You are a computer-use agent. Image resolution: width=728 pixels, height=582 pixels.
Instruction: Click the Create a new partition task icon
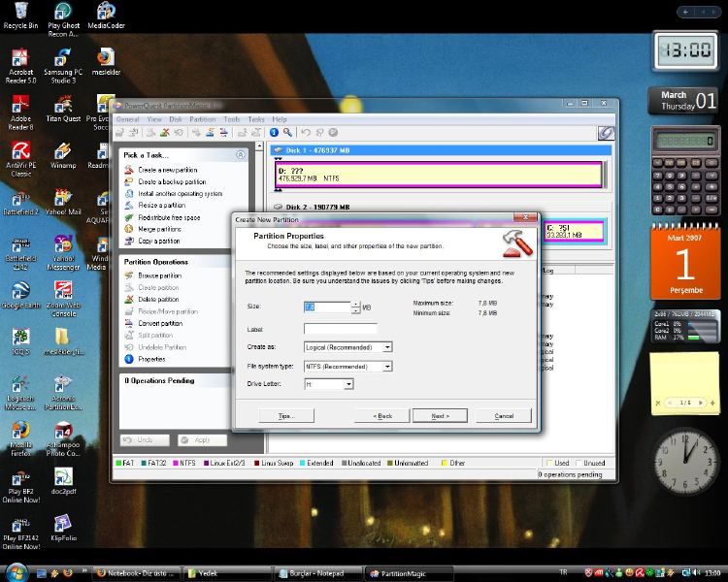129,170
